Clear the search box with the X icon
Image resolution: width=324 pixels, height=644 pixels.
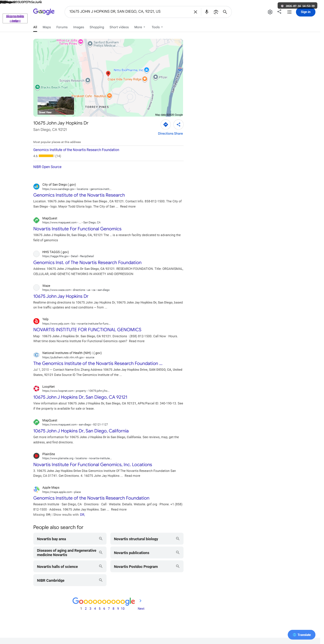tap(195, 12)
